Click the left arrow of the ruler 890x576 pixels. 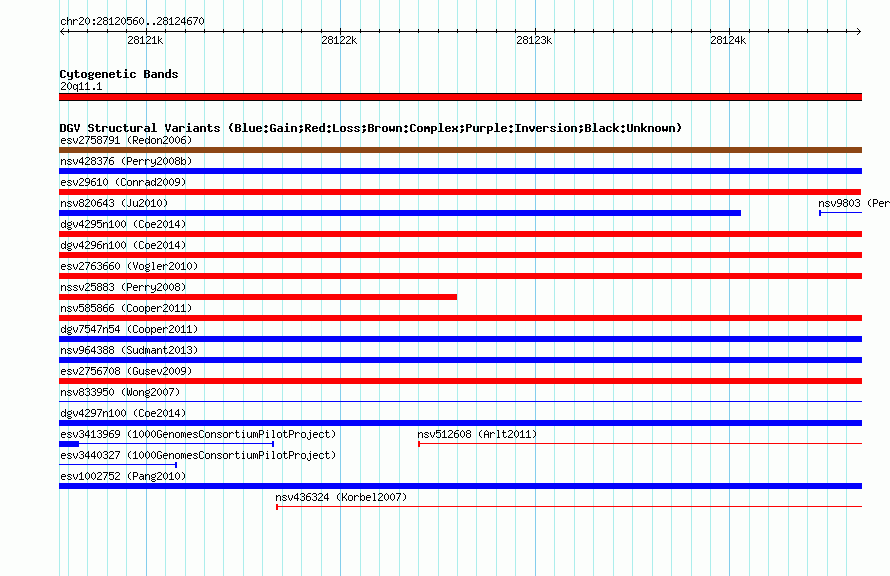click(63, 32)
